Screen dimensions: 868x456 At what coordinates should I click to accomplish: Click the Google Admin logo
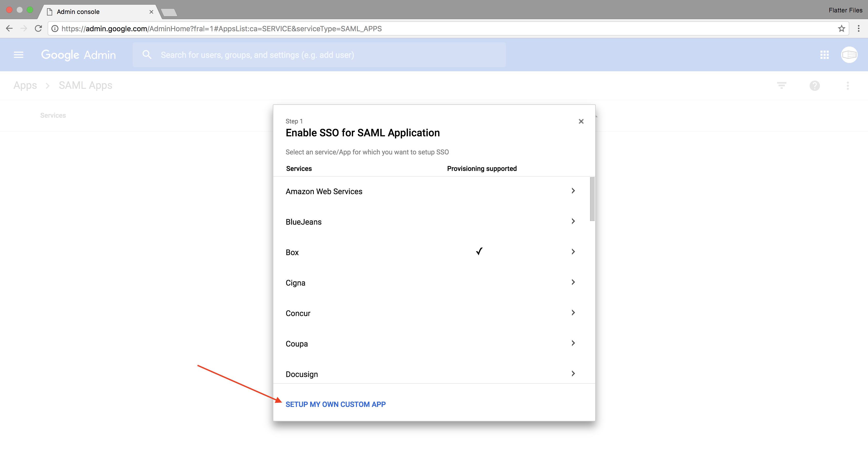tap(78, 54)
